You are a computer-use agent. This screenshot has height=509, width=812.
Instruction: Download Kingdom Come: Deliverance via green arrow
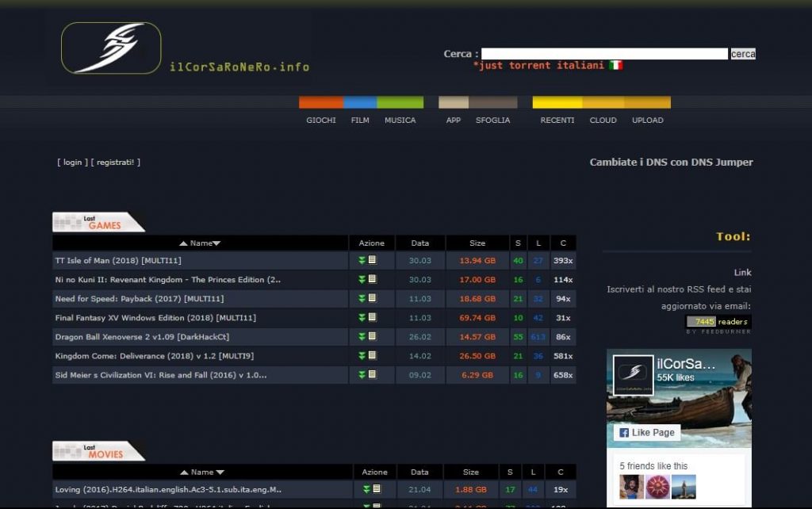[362, 356]
